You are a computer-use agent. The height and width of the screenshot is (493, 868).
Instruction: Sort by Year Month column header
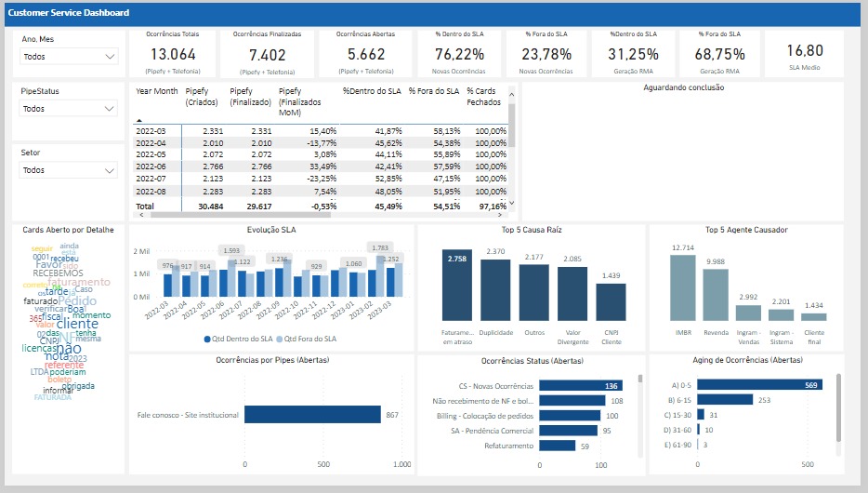pos(157,91)
